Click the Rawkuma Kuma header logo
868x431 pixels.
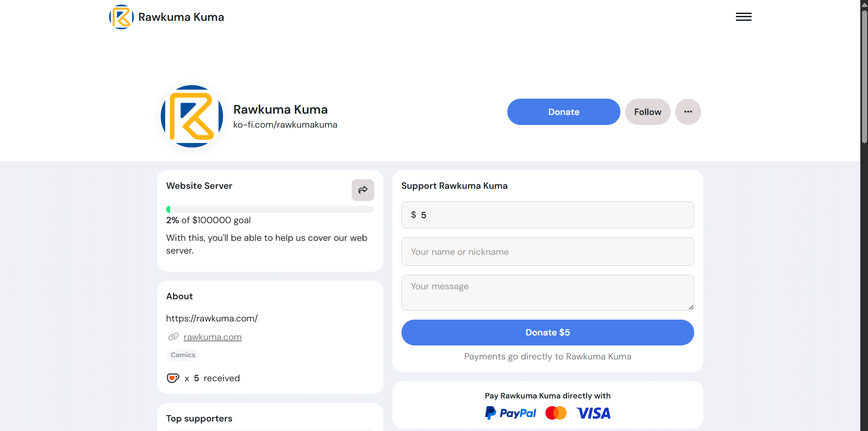pyautogui.click(x=121, y=17)
